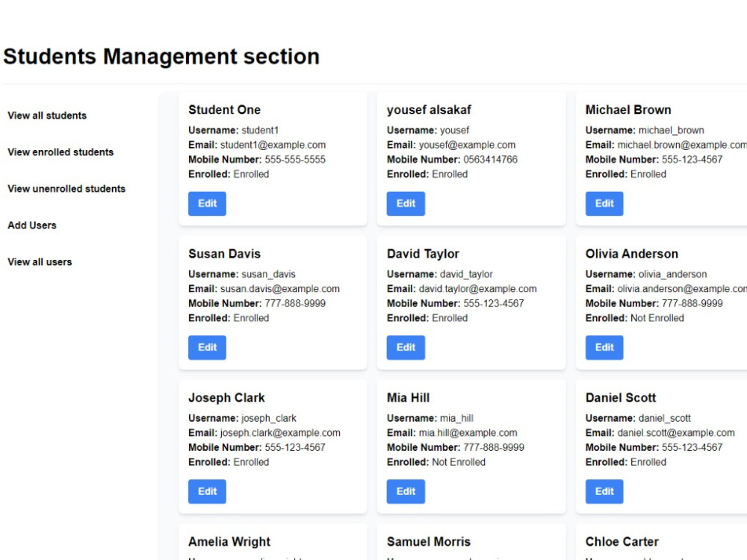Edit Michael Brown's profile
The image size is (747, 560).
(604, 203)
